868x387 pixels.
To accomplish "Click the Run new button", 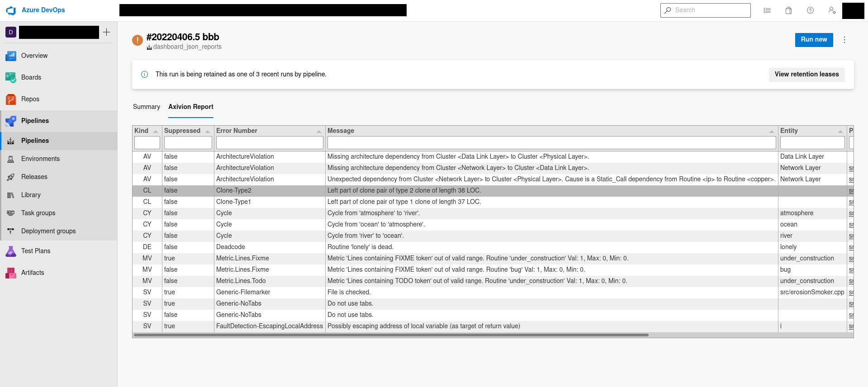I will coord(814,40).
